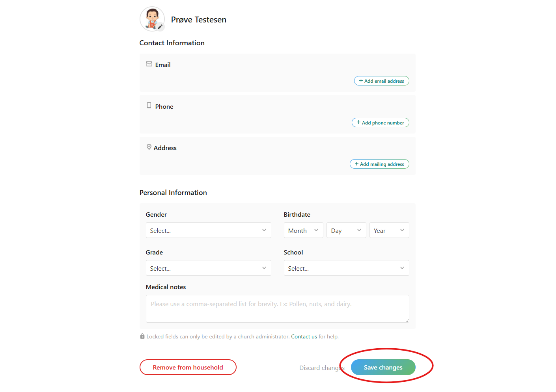This screenshot has height=392, width=556.
Task: Click the Email envelope icon
Action: pyautogui.click(x=149, y=64)
